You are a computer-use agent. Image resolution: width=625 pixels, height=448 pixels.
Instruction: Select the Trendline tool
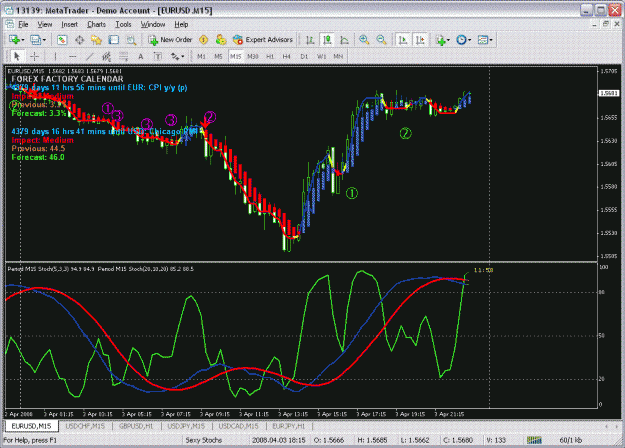tap(90, 57)
